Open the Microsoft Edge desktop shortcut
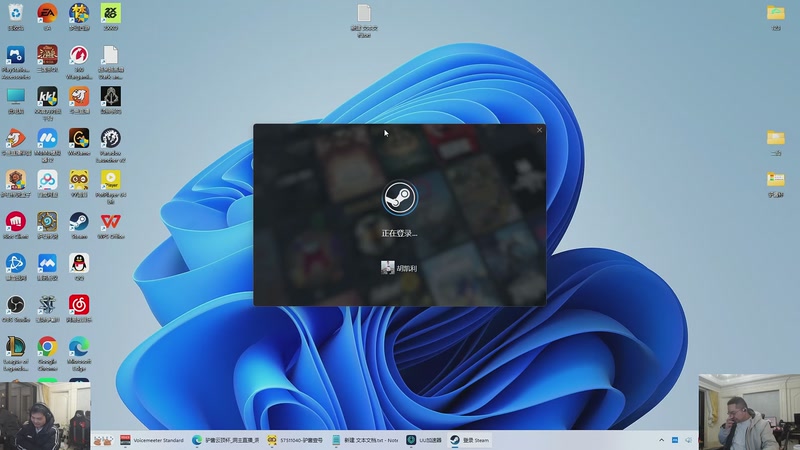800x450 pixels. 79,347
